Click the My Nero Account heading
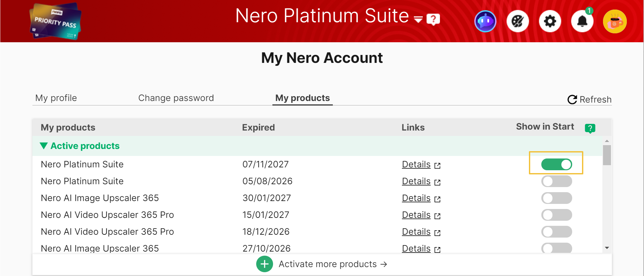The image size is (644, 276). click(x=322, y=58)
